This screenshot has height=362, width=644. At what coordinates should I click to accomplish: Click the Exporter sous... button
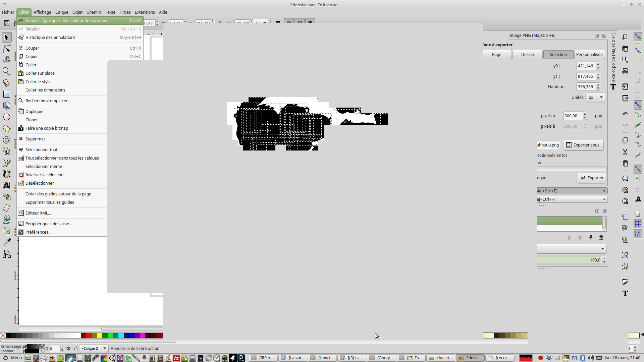584,145
